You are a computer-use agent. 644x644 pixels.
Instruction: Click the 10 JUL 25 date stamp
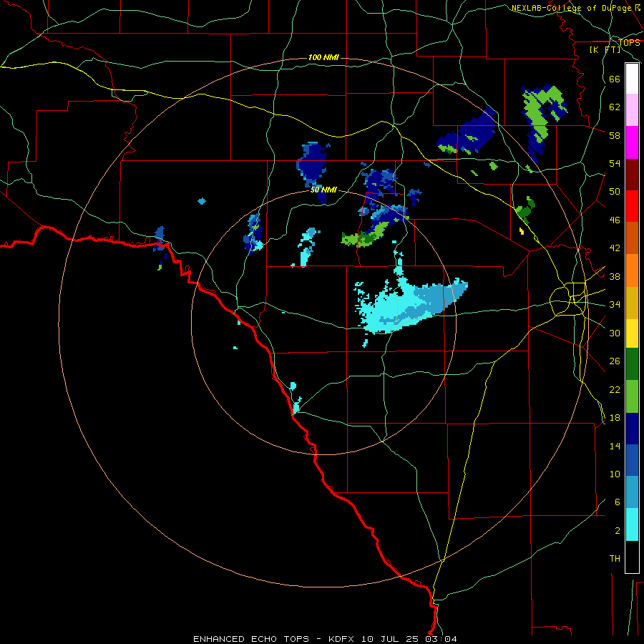[389, 639]
